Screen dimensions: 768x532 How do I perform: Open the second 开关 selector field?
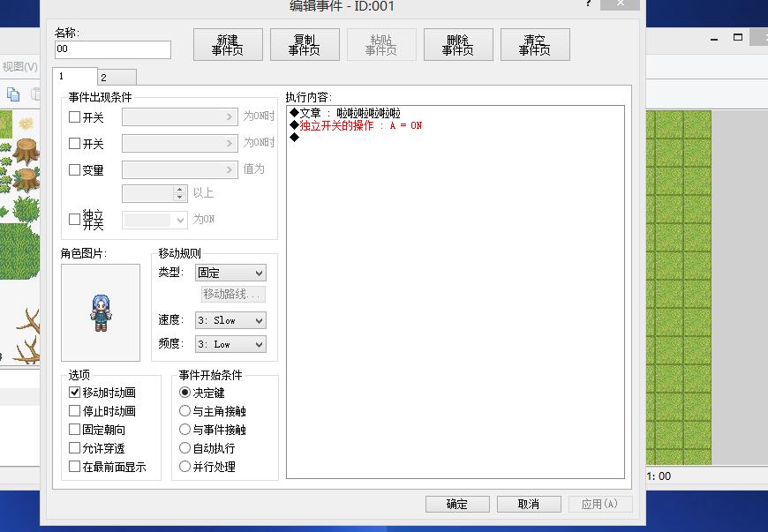(180, 144)
